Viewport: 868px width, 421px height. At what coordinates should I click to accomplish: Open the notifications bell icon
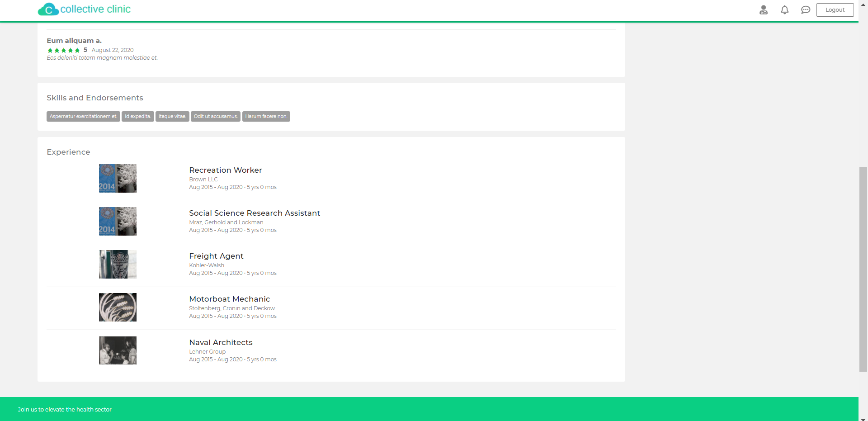click(785, 10)
